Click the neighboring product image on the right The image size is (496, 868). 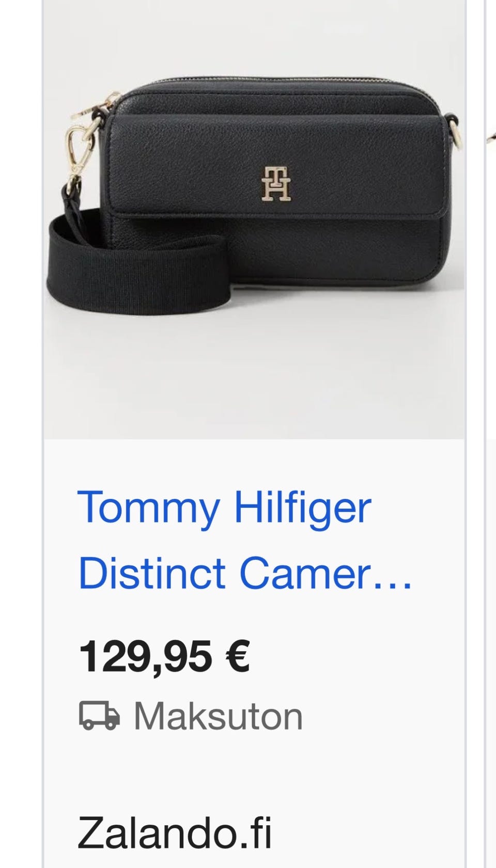pos(490,219)
